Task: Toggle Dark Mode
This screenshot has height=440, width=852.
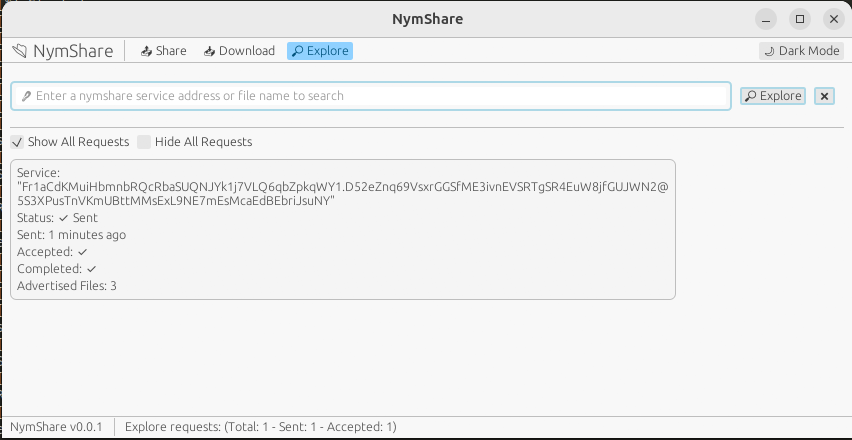Action: pos(801,51)
